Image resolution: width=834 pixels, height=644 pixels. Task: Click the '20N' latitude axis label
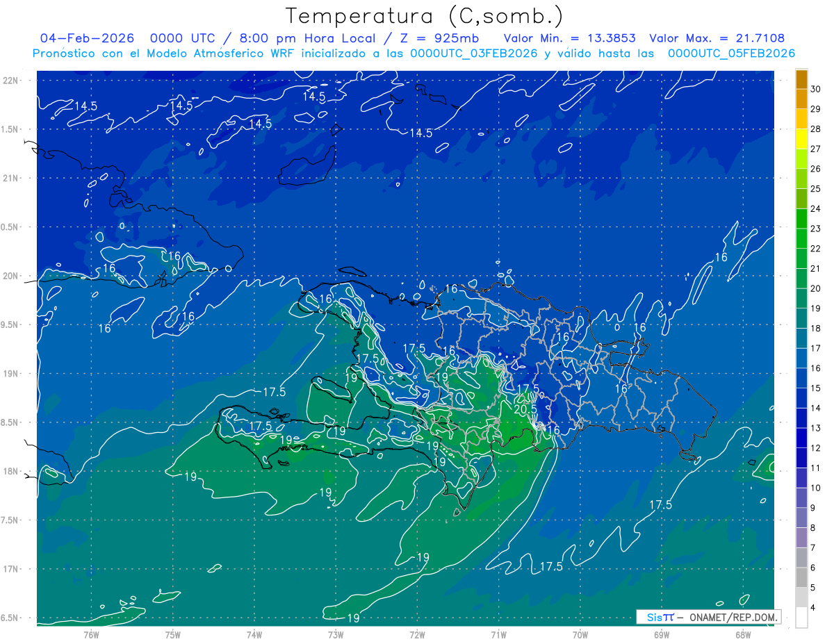11,276
